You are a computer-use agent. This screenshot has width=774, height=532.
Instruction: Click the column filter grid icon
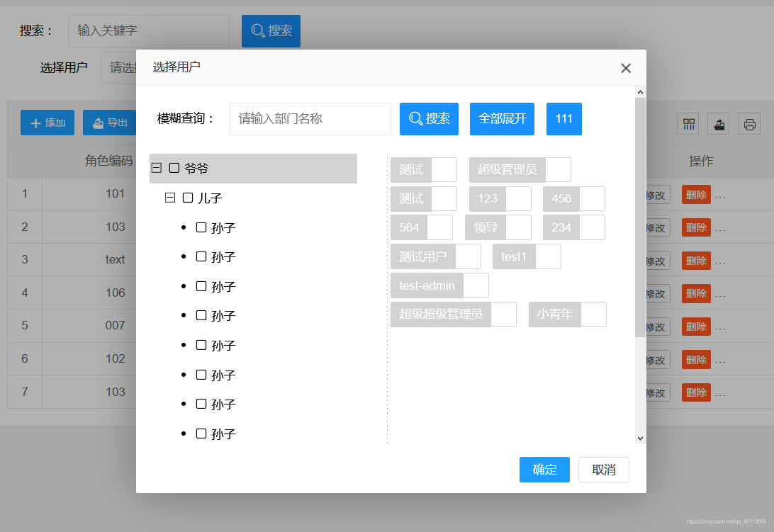tap(688, 124)
